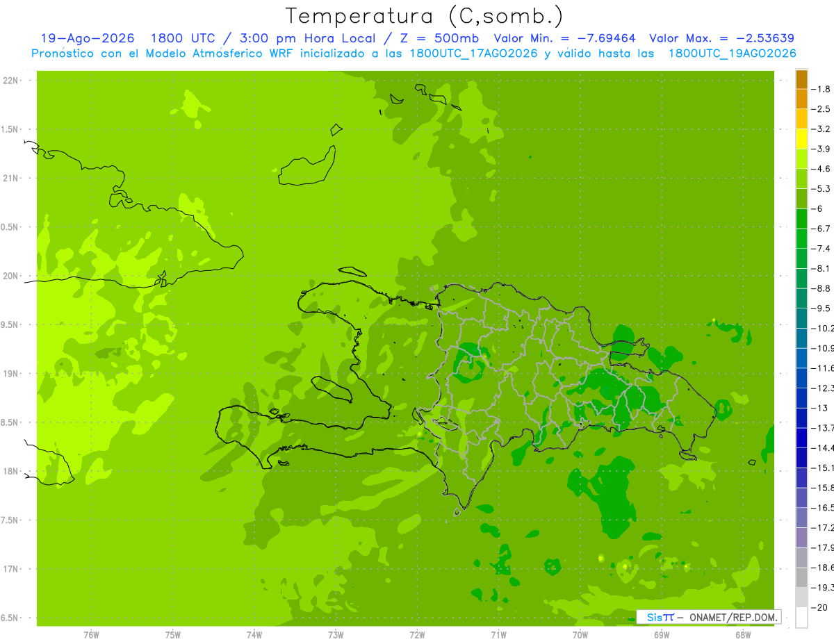Image resolution: width=834 pixels, height=644 pixels.
Task: Click the purple swatch between -17.2 and -17.9
Action: coord(801,538)
